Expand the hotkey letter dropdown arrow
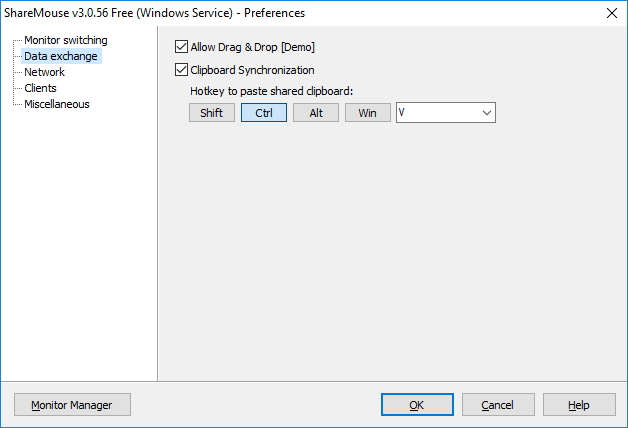This screenshot has height=428, width=628. click(x=487, y=113)
